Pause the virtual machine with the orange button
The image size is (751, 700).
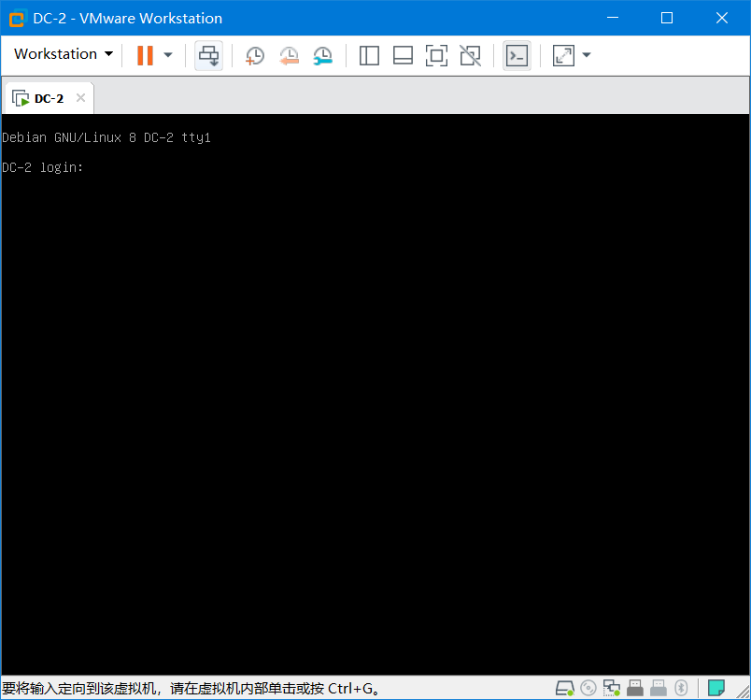(x=145, y=55)
